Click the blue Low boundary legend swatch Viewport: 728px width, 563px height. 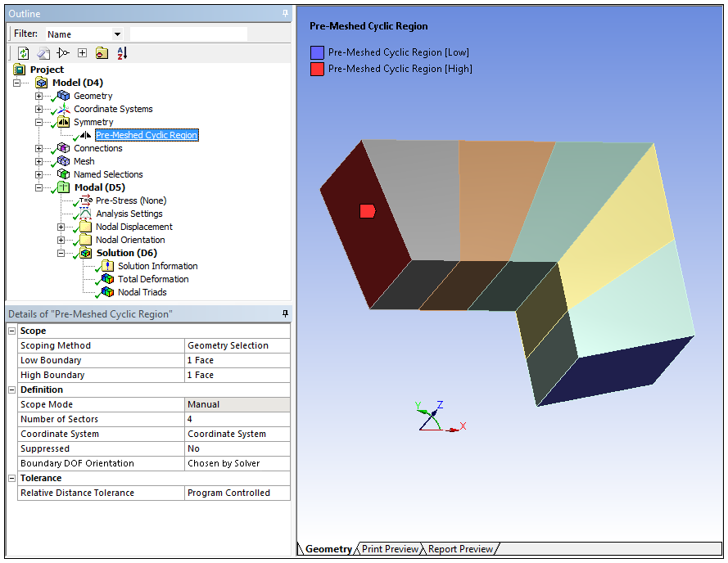tap(317, 52)
